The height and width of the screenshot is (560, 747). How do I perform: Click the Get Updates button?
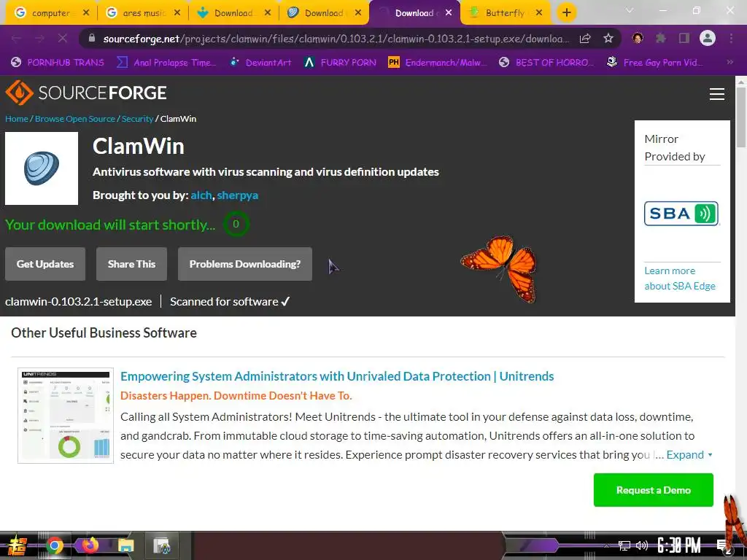point(45,264)
